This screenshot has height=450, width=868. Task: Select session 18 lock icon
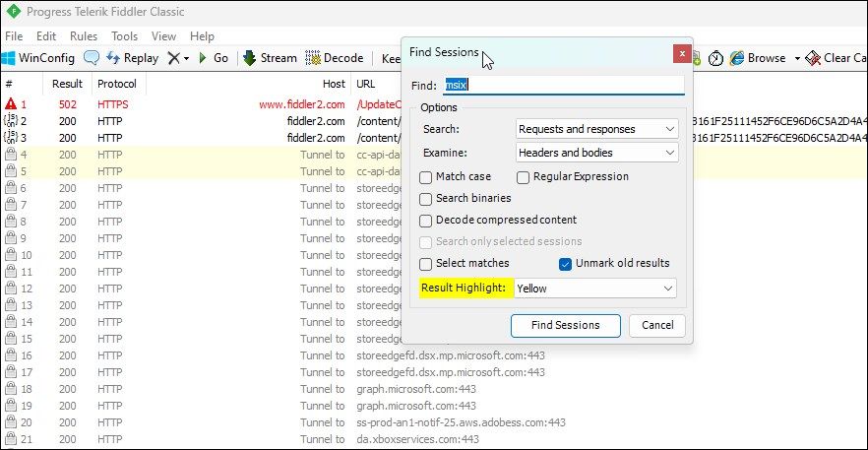coord(11,389)
